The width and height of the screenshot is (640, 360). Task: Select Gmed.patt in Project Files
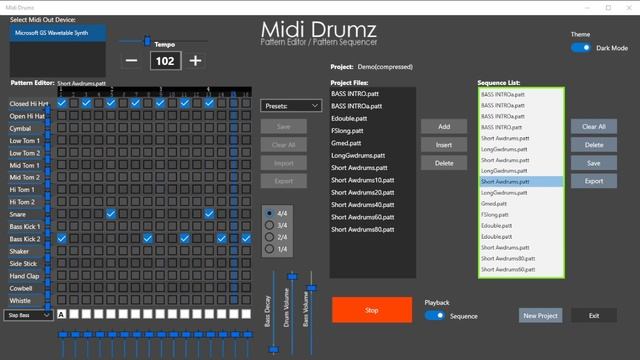(x=373, y=143)
